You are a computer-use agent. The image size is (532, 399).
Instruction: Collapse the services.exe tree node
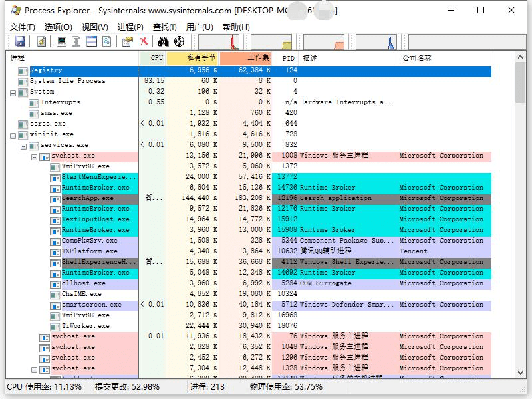[x=23, y=146]
